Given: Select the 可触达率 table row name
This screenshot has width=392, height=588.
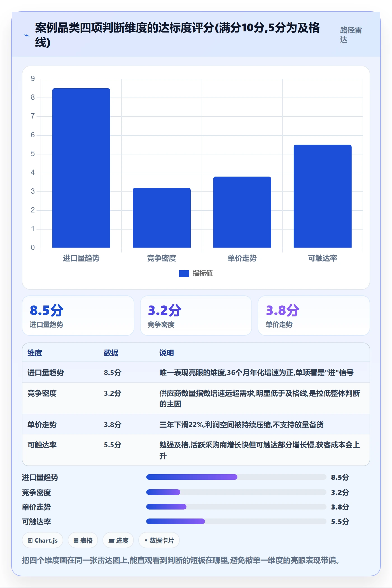Looking at the screenshot, I should click(42, 445).
